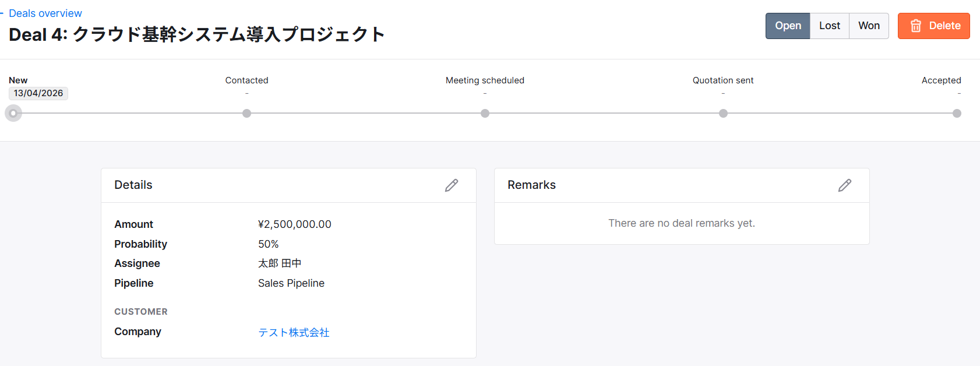This screenshot has height=366, width=980.
Task: Mark the deal status as Open
Action: [788, 26]
